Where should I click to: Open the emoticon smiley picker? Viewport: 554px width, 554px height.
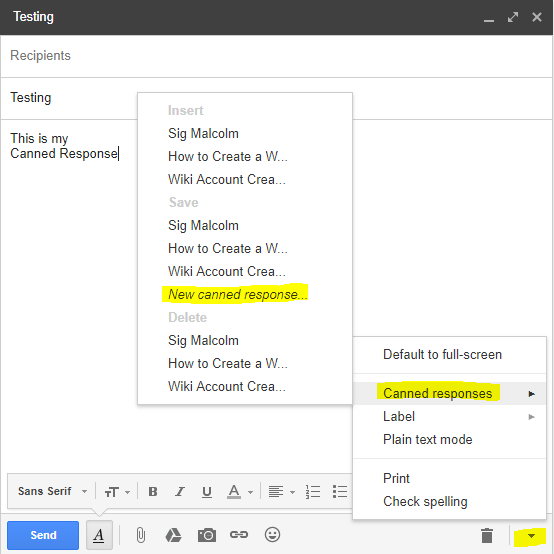pos(272,535)
